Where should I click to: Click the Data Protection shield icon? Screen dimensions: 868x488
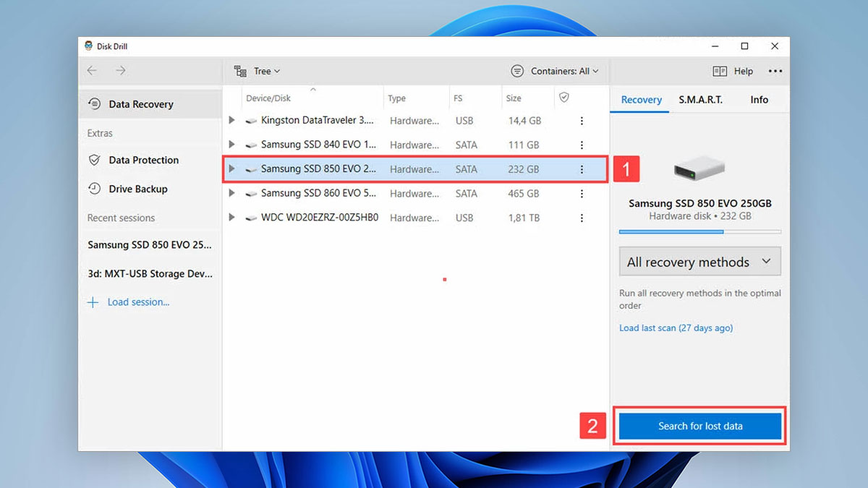(94, 160)
